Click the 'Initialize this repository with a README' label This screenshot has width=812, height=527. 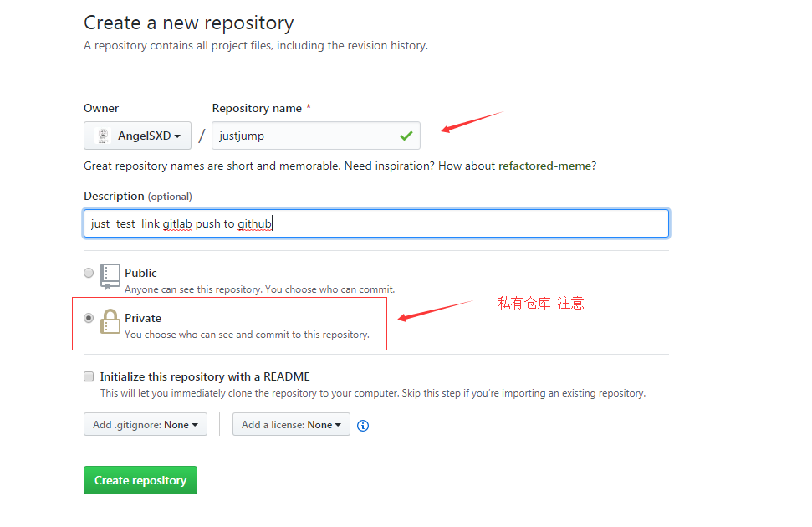(x=205, y=376)
